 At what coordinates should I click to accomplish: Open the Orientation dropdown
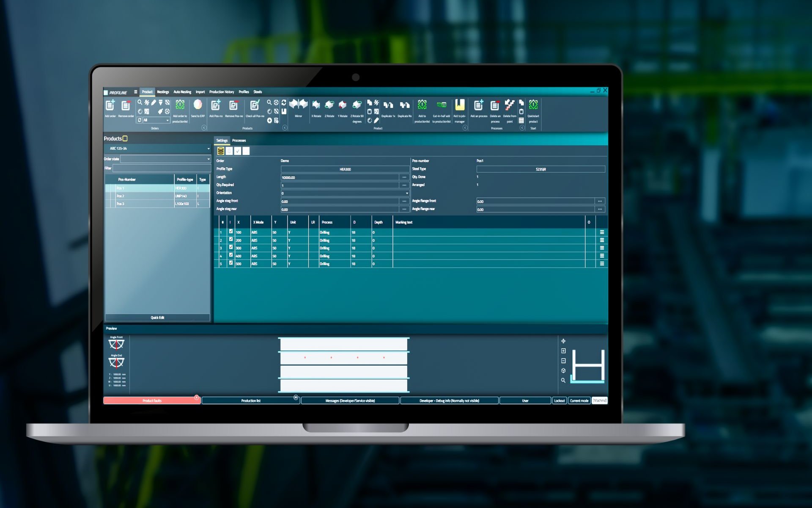[407, 193]
